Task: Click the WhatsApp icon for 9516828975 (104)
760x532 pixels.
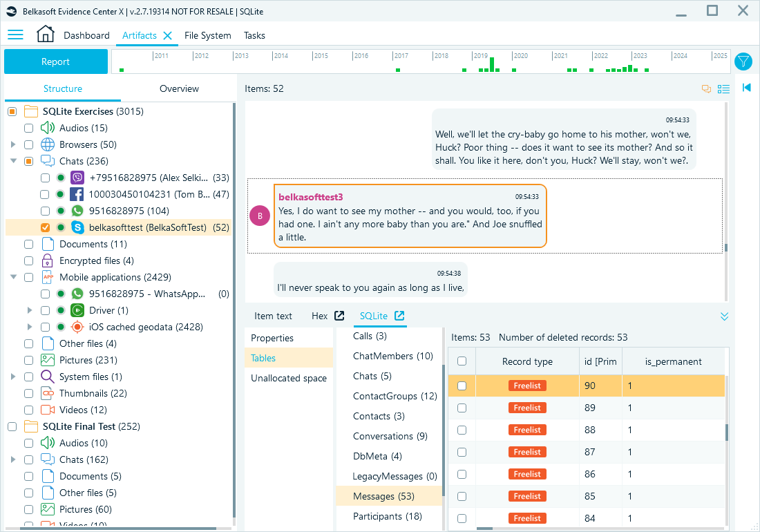Action: tap(77, 211)
